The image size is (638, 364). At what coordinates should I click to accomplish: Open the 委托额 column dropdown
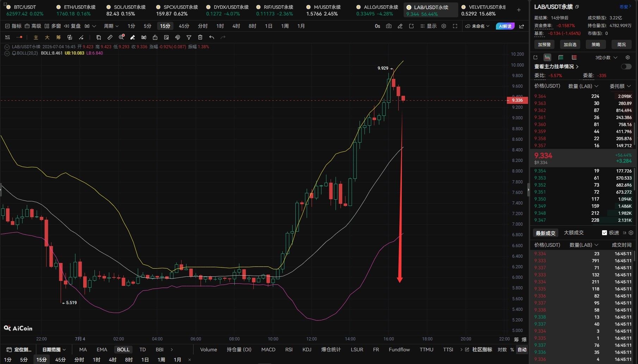click(x=620, y=86)
